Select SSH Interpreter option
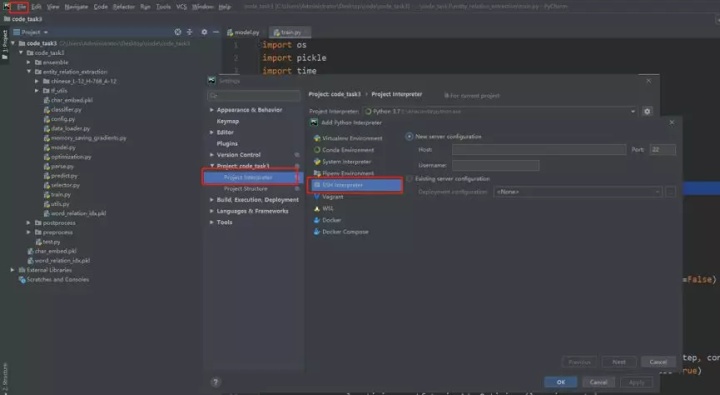This screenshot has height=395, width=720. [356, 185]
